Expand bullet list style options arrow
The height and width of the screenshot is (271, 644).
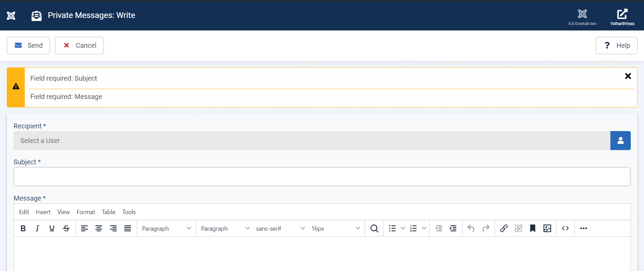click(403, 228)
